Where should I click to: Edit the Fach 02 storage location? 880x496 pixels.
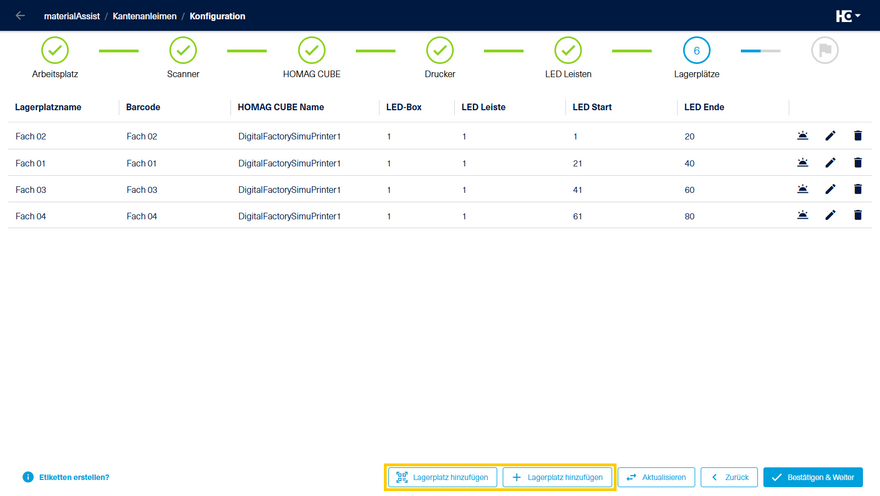click(830, 136)
